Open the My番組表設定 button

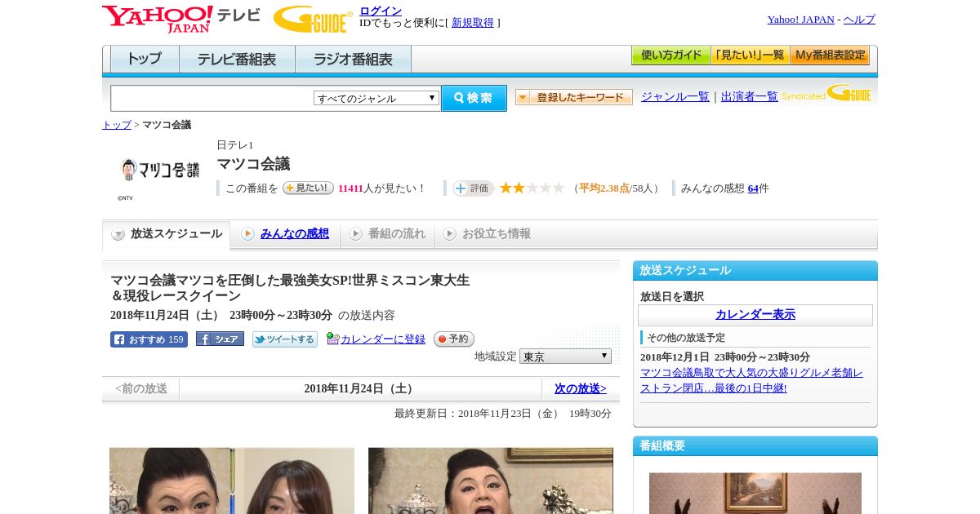click(830, 55)
